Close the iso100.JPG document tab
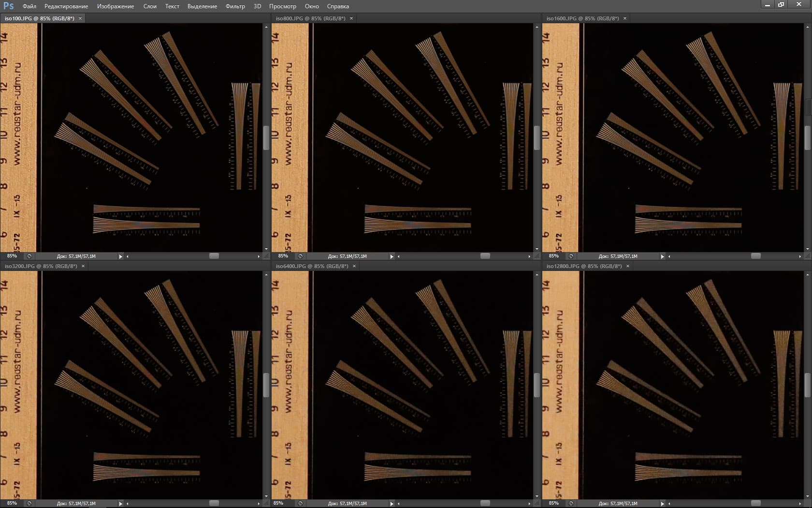Viewport: 812px width, 508px height. 80,18
